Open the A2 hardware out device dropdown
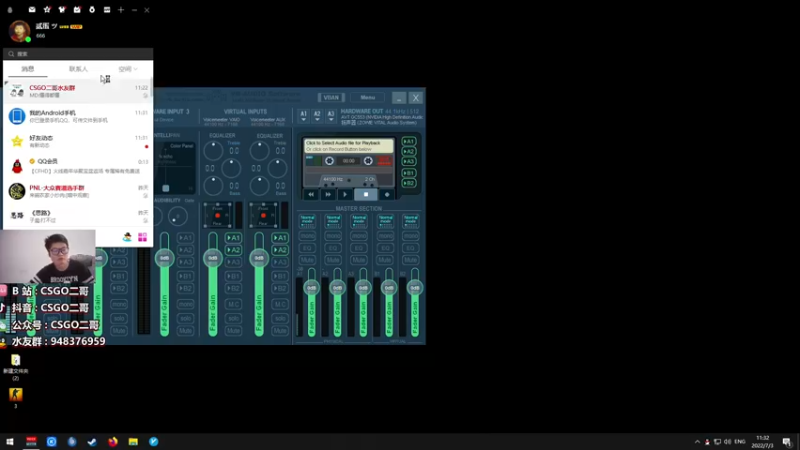 [x=317, y=116]
